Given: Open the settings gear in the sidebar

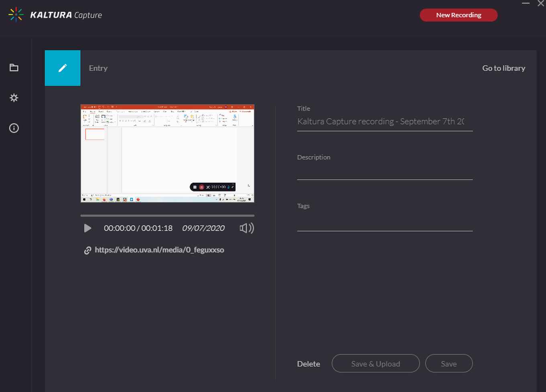Looking at the screenshot, I should tap(14, 98).
